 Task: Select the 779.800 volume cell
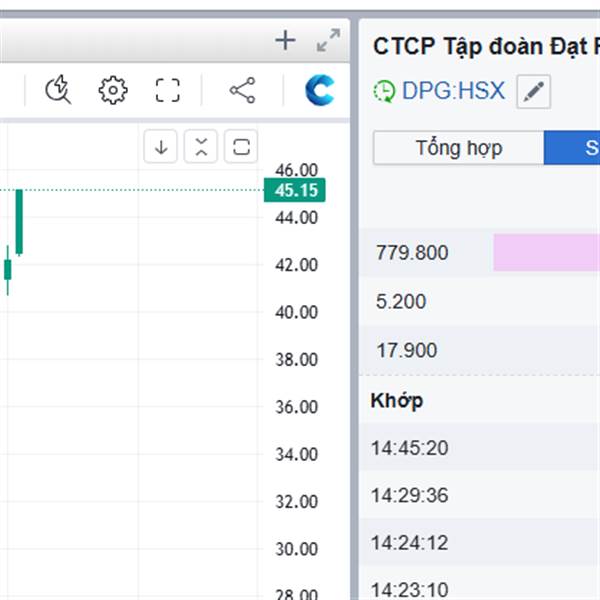click(x=412, y=253)
